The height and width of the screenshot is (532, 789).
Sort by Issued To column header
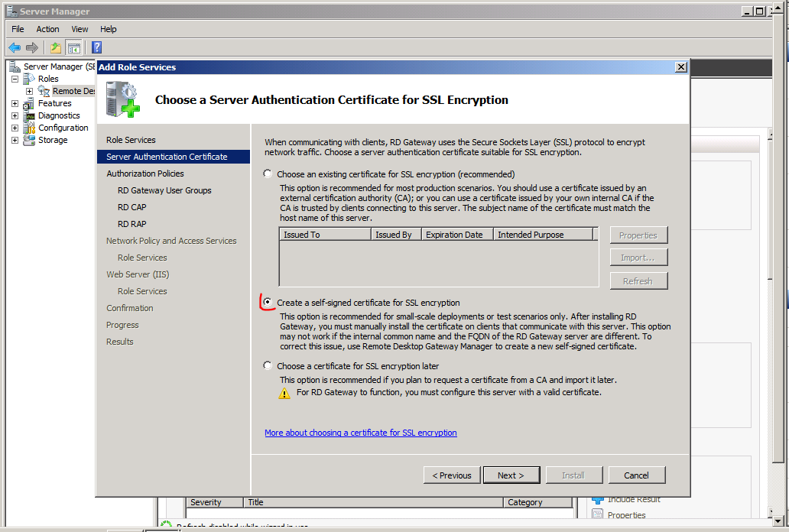(325, 235)
